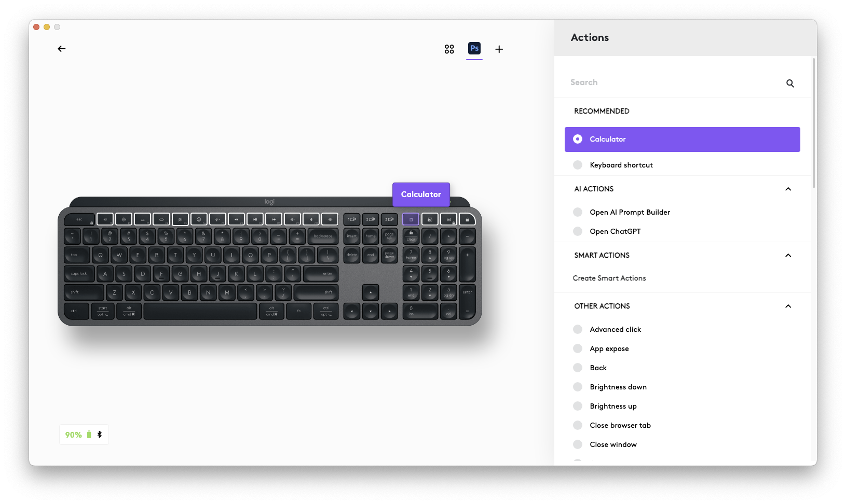Click the search magnifier icon
This screenshot has width=846, height=504.
790,83
